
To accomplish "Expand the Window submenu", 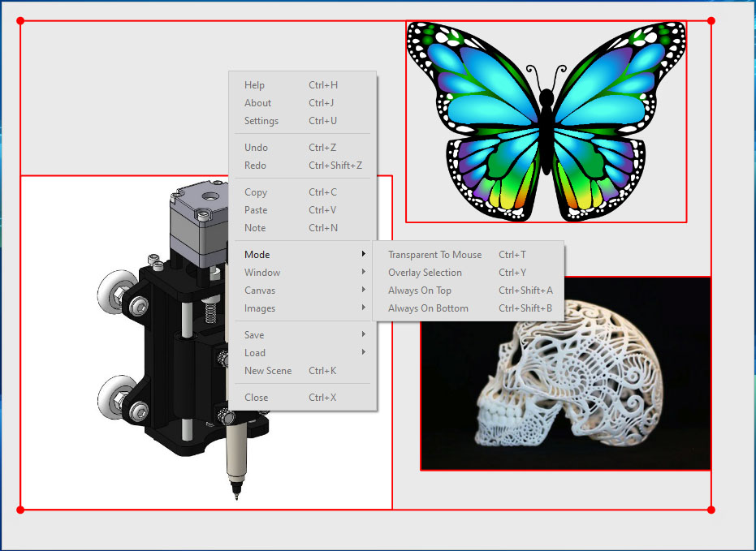I will 302,272.
